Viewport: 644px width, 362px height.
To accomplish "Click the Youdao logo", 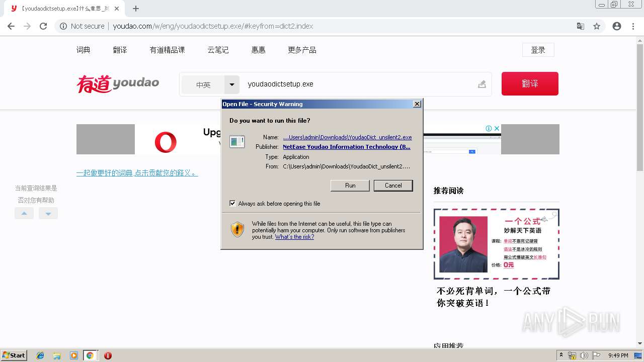I will tap(118, 83).
